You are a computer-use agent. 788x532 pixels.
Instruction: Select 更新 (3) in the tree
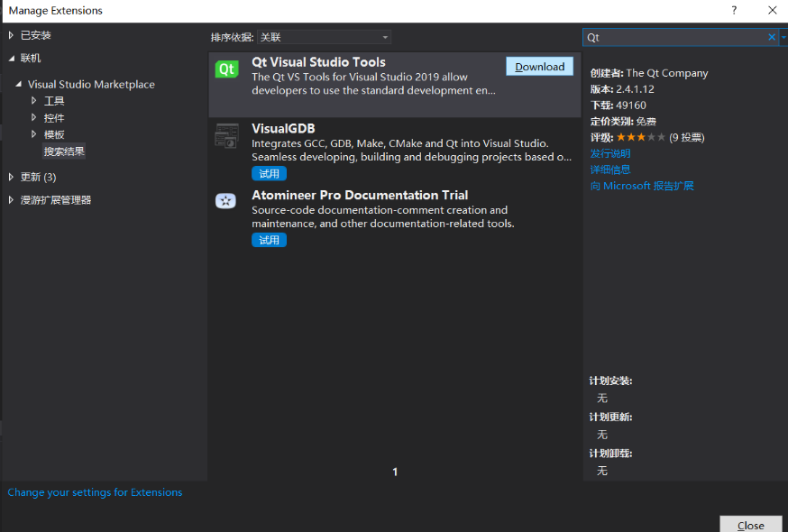(38, 177)
